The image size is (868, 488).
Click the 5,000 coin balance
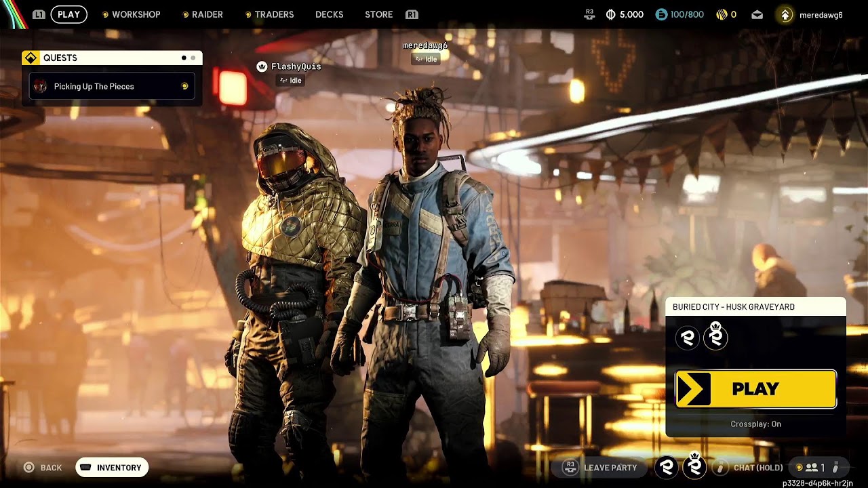pos(631,14)
